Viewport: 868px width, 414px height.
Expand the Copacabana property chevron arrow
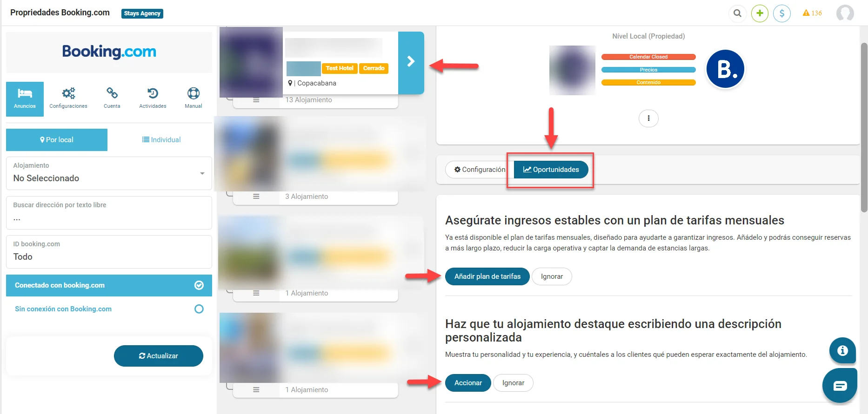pos(411,62)
